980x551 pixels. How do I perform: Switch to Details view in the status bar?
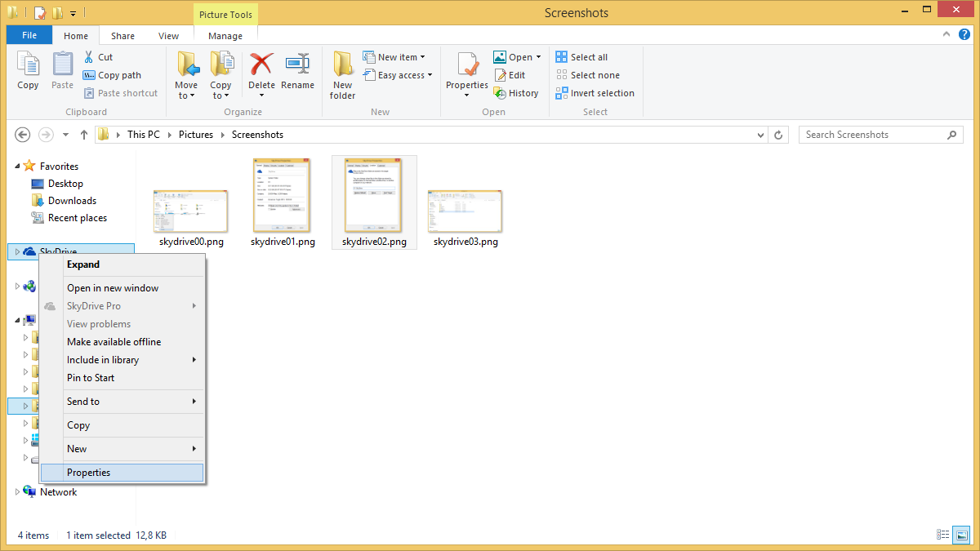[944, 535]
